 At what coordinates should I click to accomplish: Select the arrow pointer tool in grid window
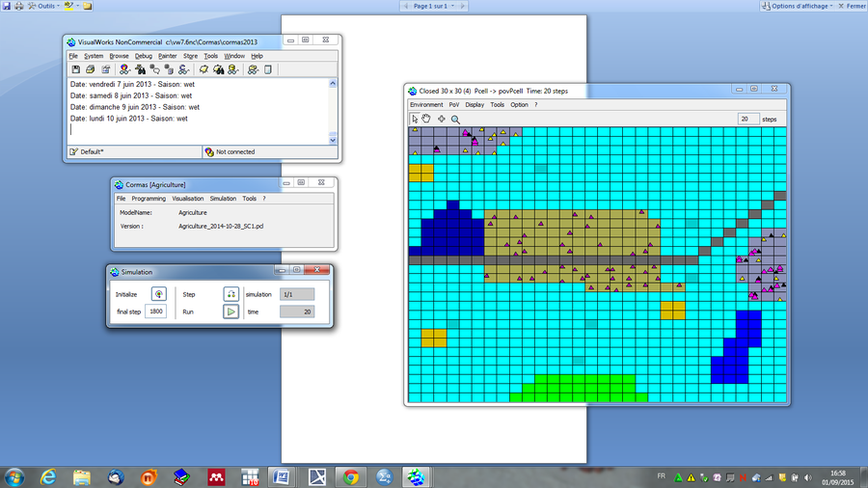(415, 119)
